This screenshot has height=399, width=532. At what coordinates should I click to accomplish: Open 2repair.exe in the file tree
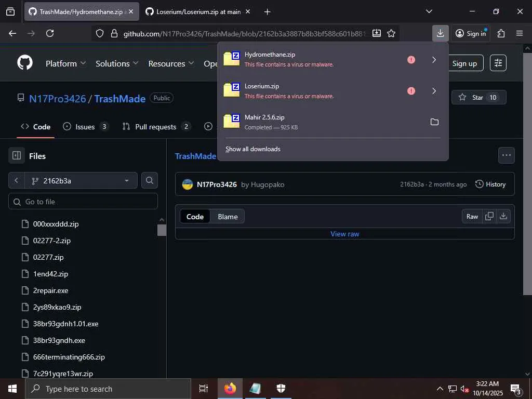tap(50, 290)
